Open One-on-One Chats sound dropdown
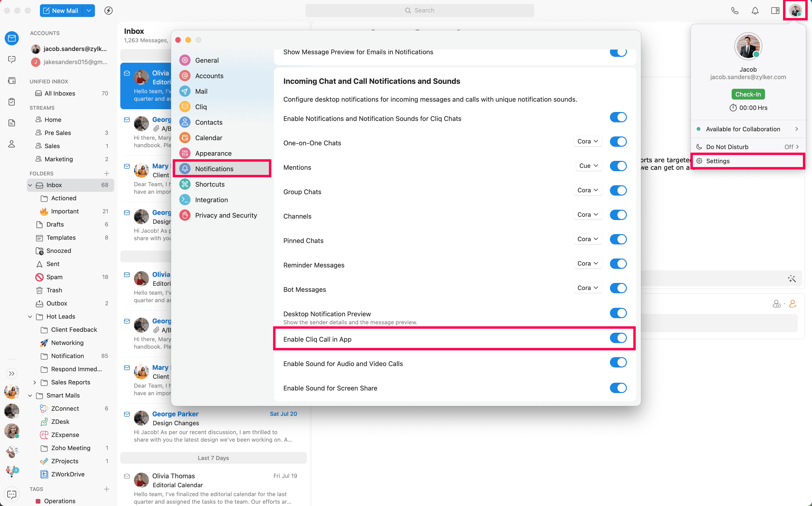The height and width of the screenshot is (506, 812). click(588, 142)
